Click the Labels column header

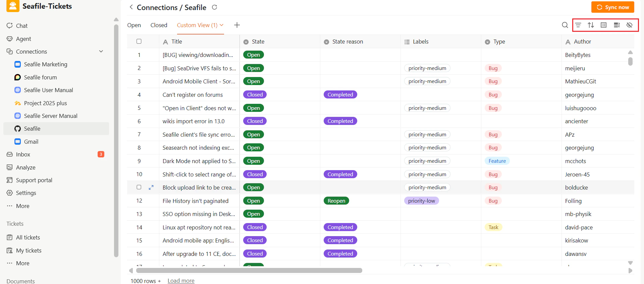tap(441, 42)
